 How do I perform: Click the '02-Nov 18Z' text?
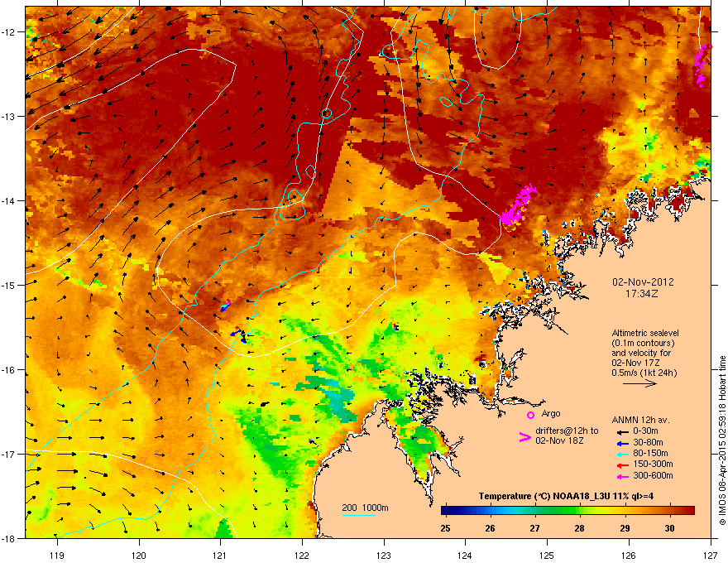coord(559,440)
